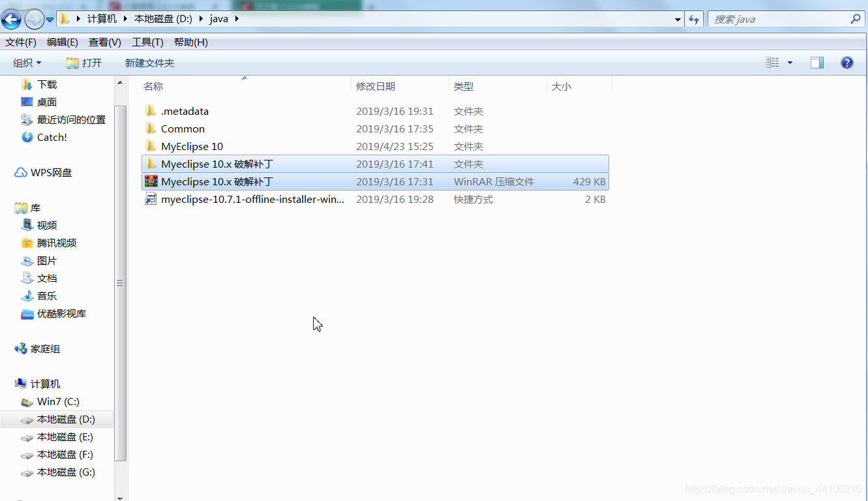The image size is (868, 501).
Task: Click the 429 KB size cell
Action: 589,181
